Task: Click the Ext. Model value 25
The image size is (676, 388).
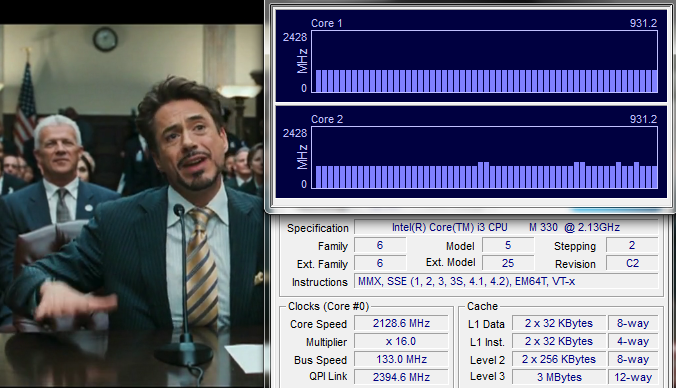Action: (508, 263)
